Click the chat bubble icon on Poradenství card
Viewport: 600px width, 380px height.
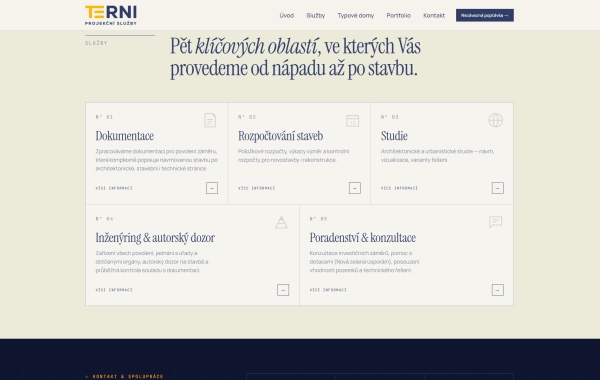click(496, 222)
